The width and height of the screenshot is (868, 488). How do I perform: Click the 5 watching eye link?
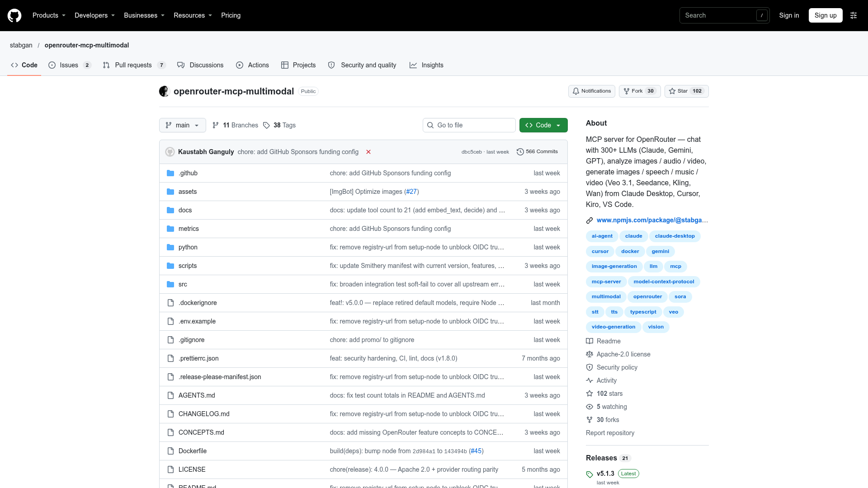click(x=607, y=407)
